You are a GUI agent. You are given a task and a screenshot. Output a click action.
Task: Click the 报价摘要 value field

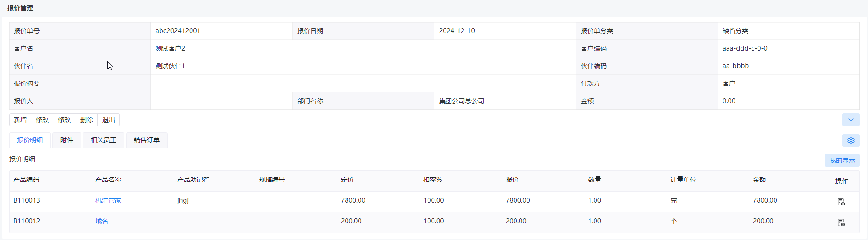(363, 83)
